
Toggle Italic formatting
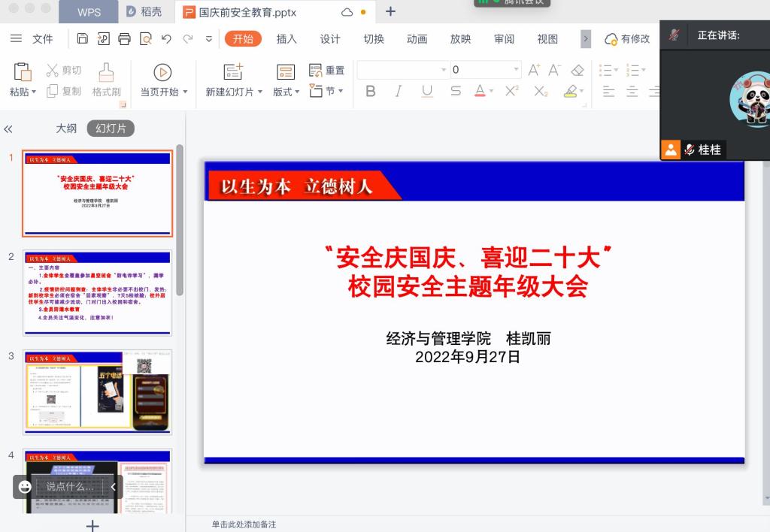click(x=399, y=92)
